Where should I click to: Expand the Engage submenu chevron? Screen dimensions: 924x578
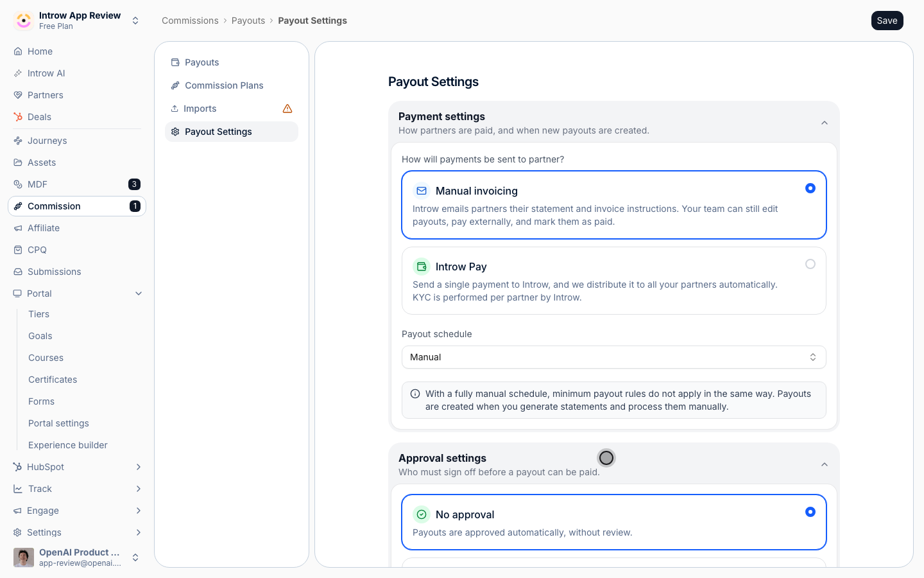(x=139, y=511)
